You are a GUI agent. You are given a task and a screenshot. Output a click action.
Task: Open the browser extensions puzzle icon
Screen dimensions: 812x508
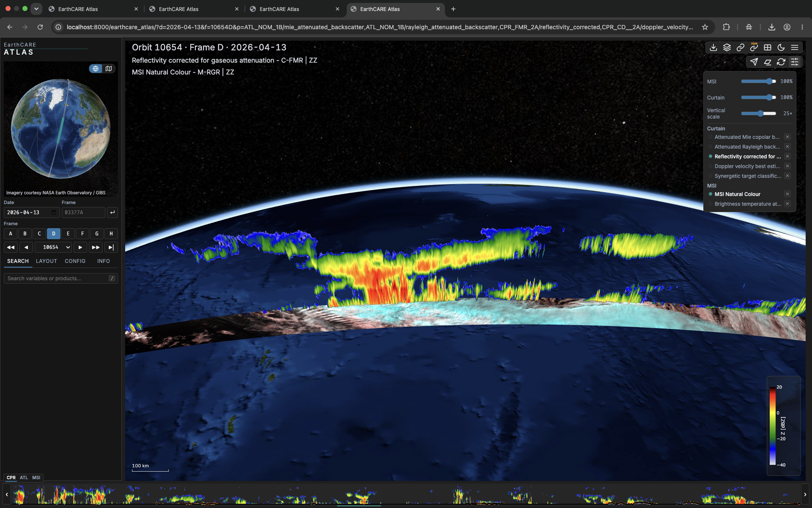726,27
